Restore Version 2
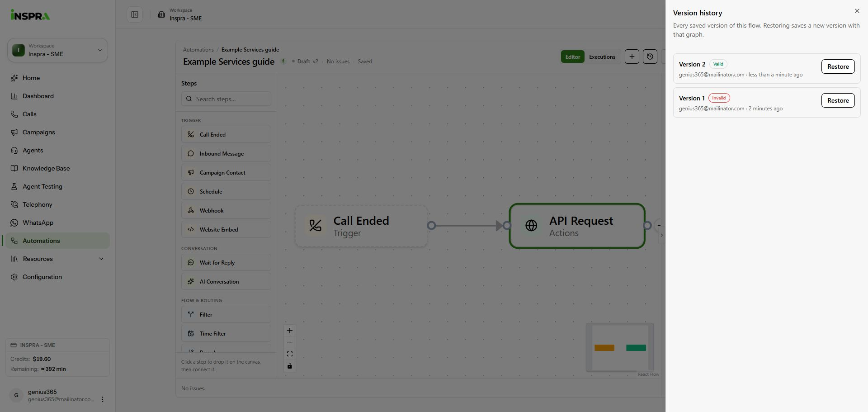The image size is (868, 412). click(838, 66)
